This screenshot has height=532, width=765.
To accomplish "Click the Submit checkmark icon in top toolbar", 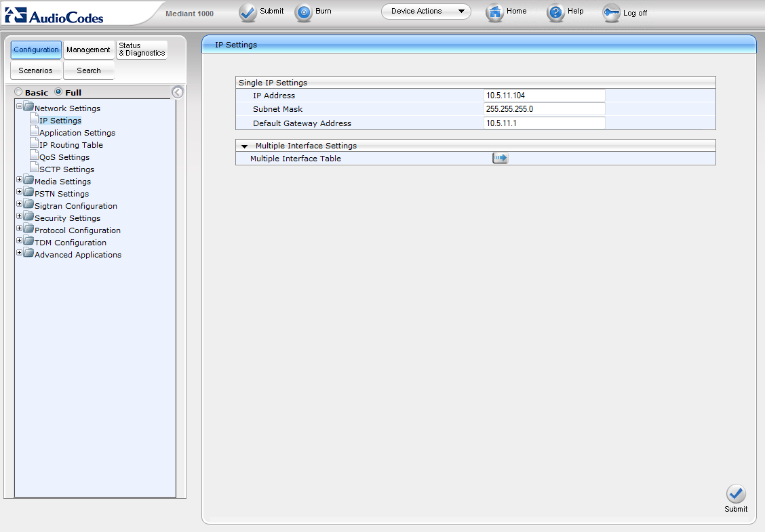I will pyautogui.click(x=248, y=12).
